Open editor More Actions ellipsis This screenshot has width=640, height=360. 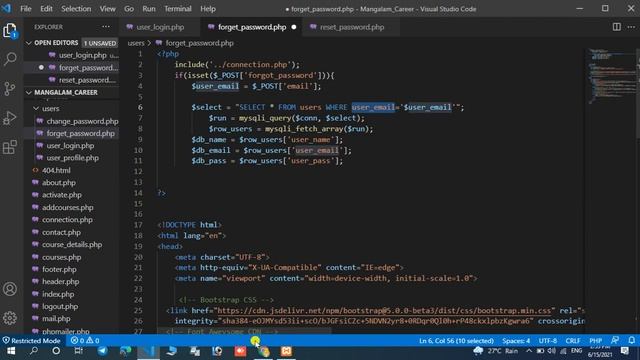(631, 27)
